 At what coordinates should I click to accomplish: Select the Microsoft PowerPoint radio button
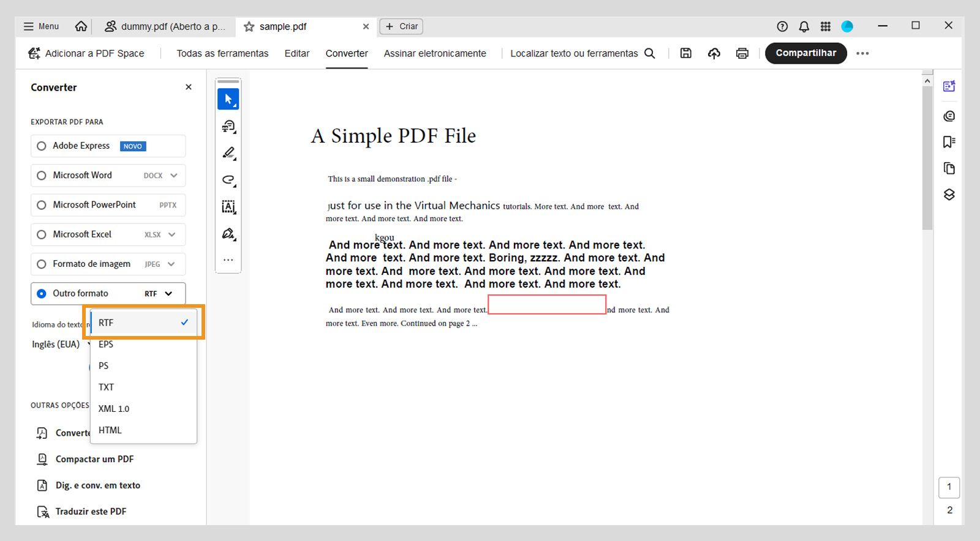pos(42,205)
